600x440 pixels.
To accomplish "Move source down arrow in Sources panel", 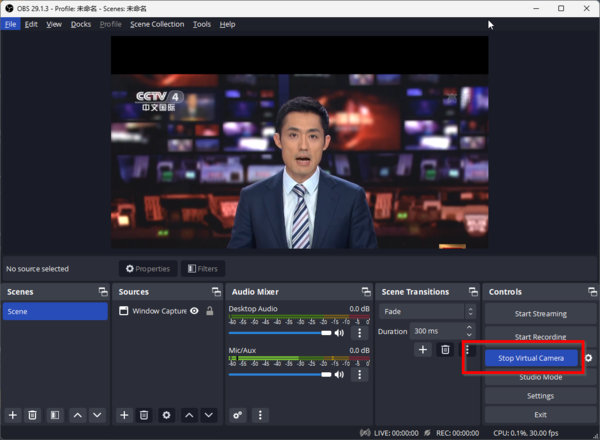I will tap(209, 415).
